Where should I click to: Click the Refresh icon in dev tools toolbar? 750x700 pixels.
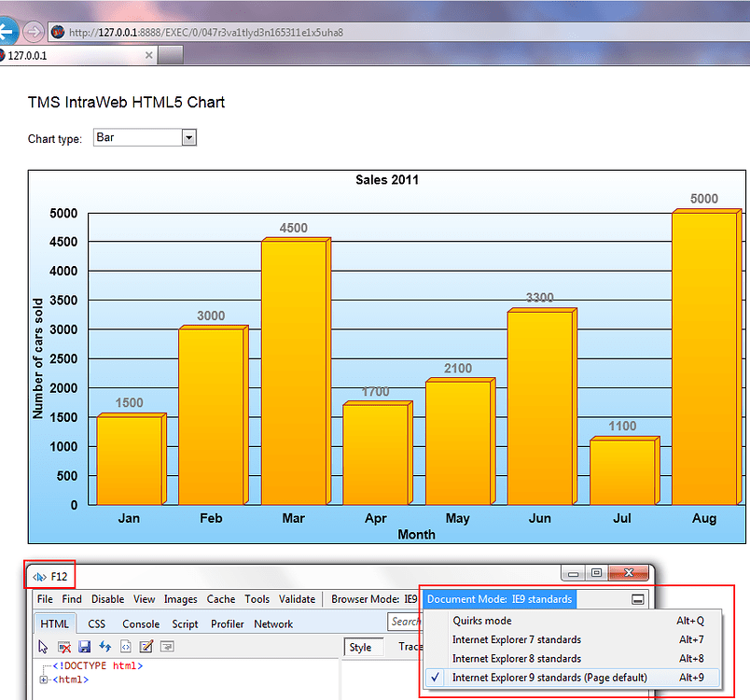[x=106, y=646]
